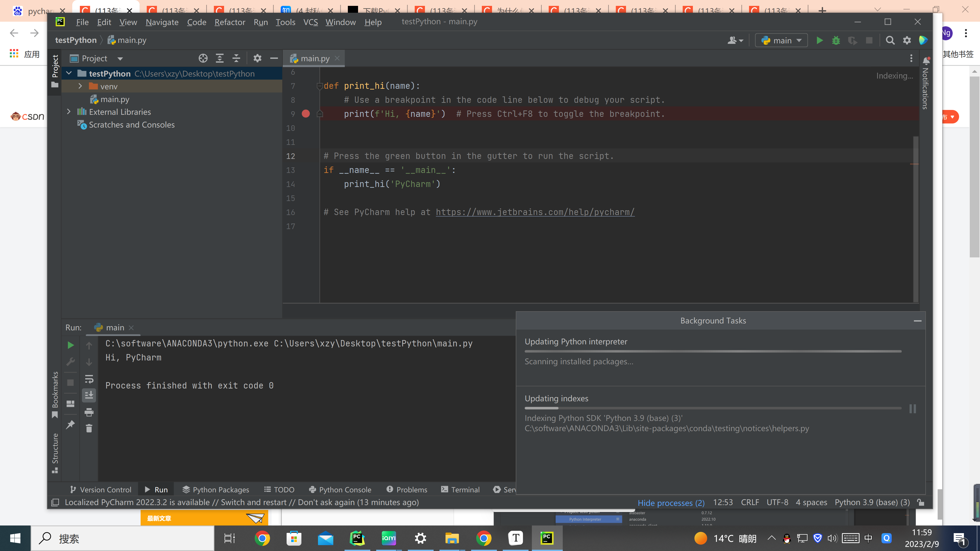Minimize the Background Tasks popup
980x551 pixels.
click(918, 321)
